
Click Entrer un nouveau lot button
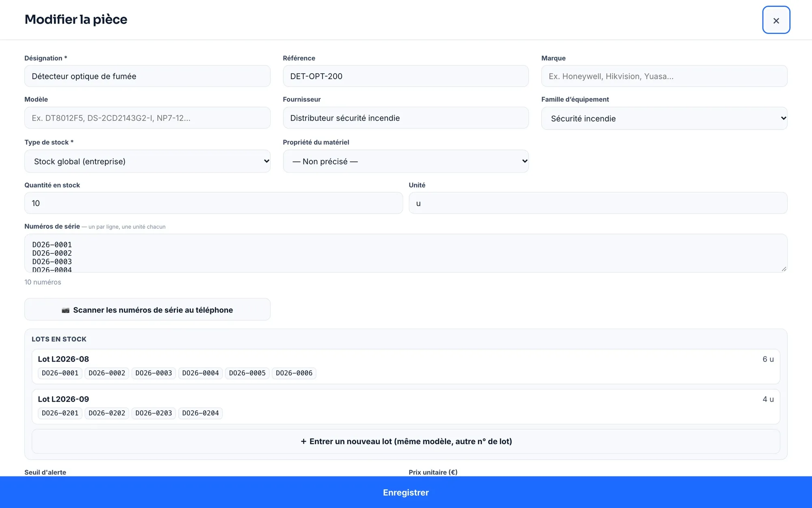pyautogui.click(x=406, y=441)
